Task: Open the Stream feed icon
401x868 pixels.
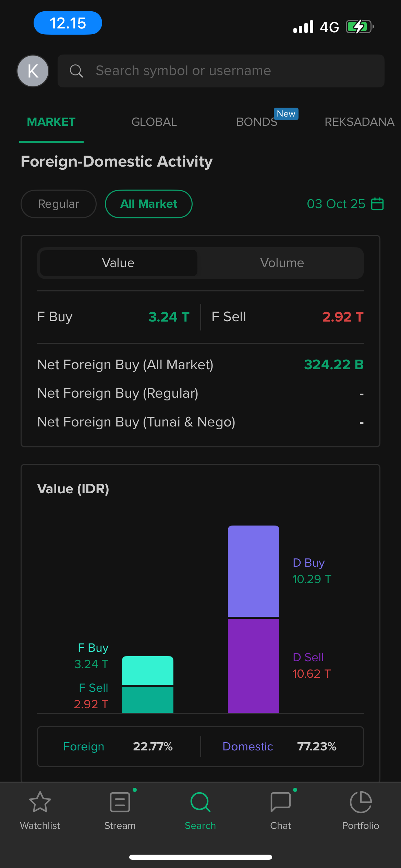Action: click(120, 802)
